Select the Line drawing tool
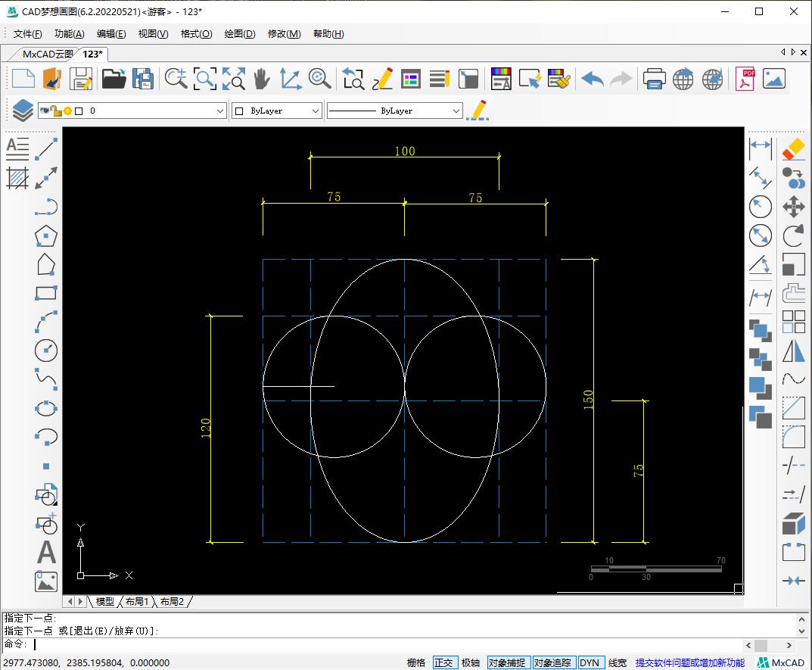 click(x=46, y=148)
